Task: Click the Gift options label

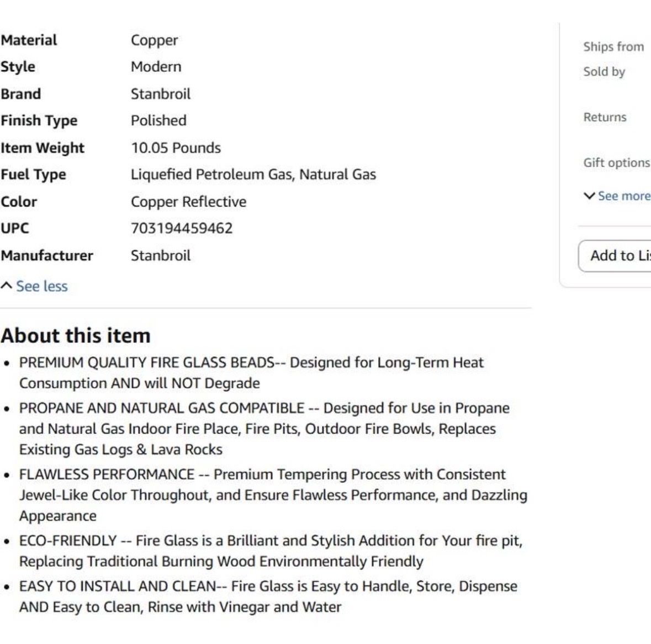Action: click(617, 163)
